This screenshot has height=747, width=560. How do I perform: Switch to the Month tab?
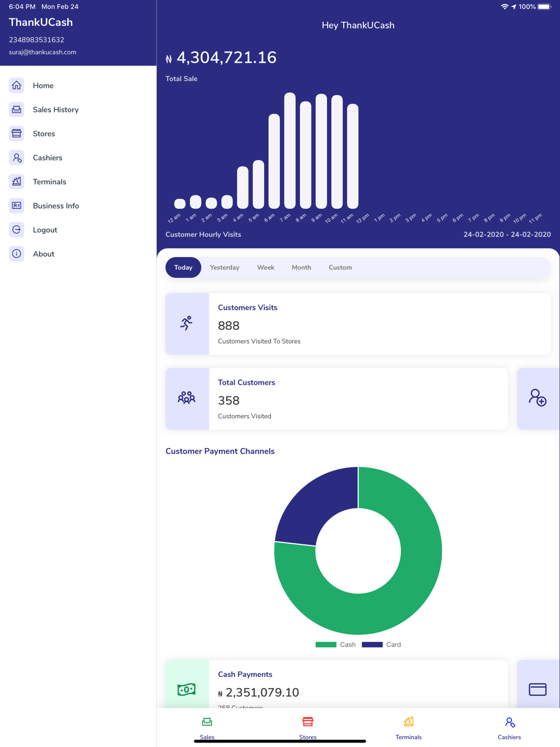tap(301, 268)
